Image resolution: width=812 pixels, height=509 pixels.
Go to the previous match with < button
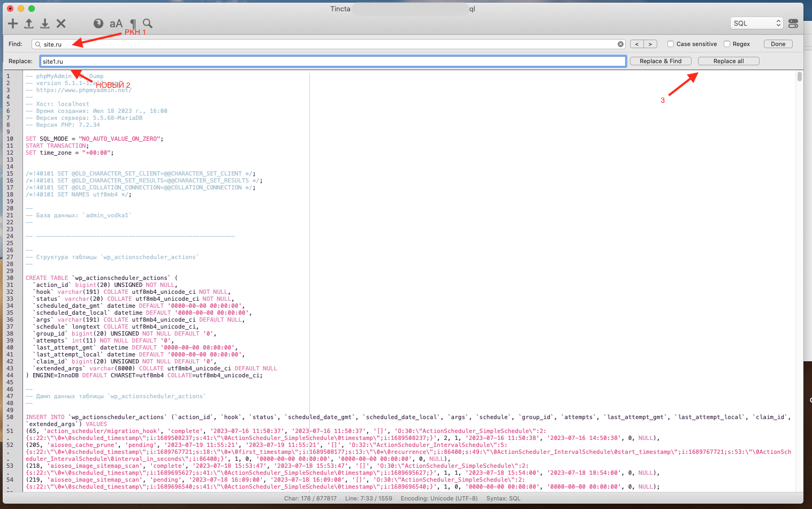637,44
